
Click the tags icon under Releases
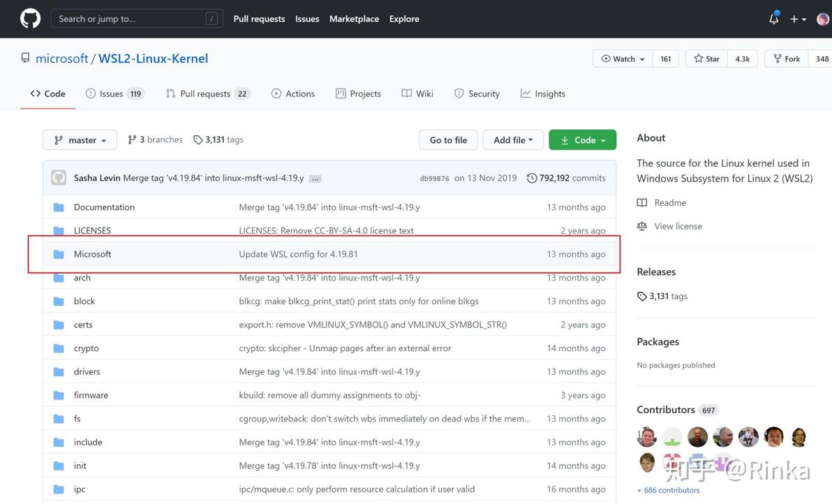642,296
